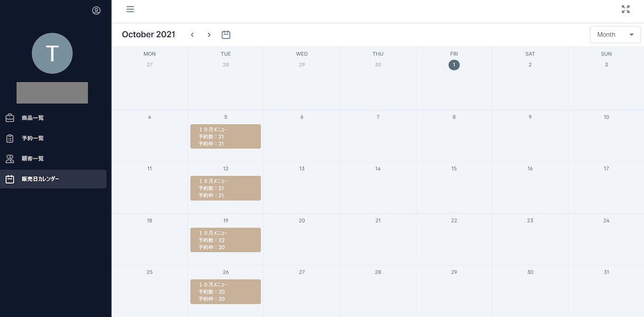Click the SUN column header

pos(606,54)
